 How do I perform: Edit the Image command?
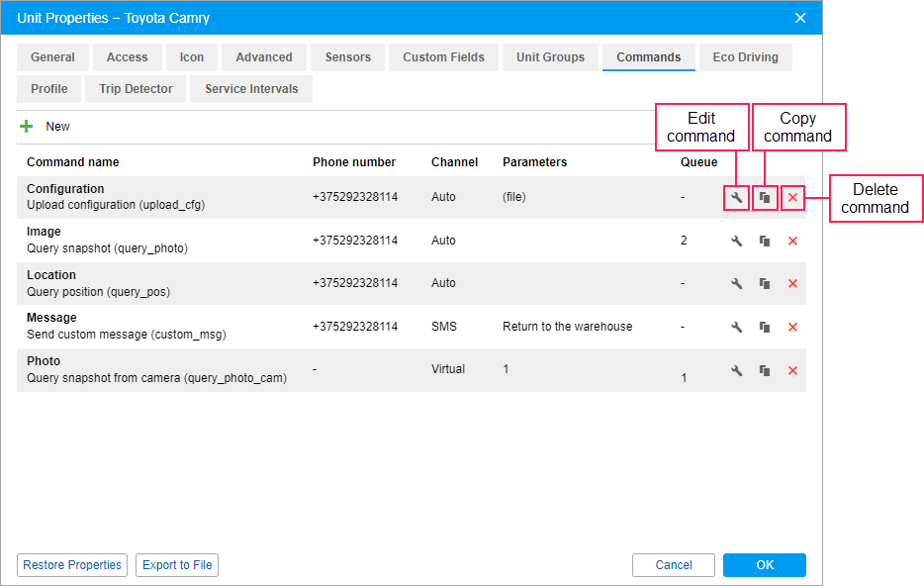[x=736, y=241]
